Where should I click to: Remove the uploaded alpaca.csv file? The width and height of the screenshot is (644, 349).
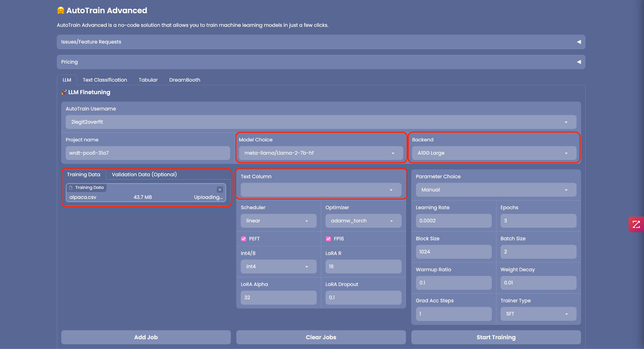[x=220, y=189]
